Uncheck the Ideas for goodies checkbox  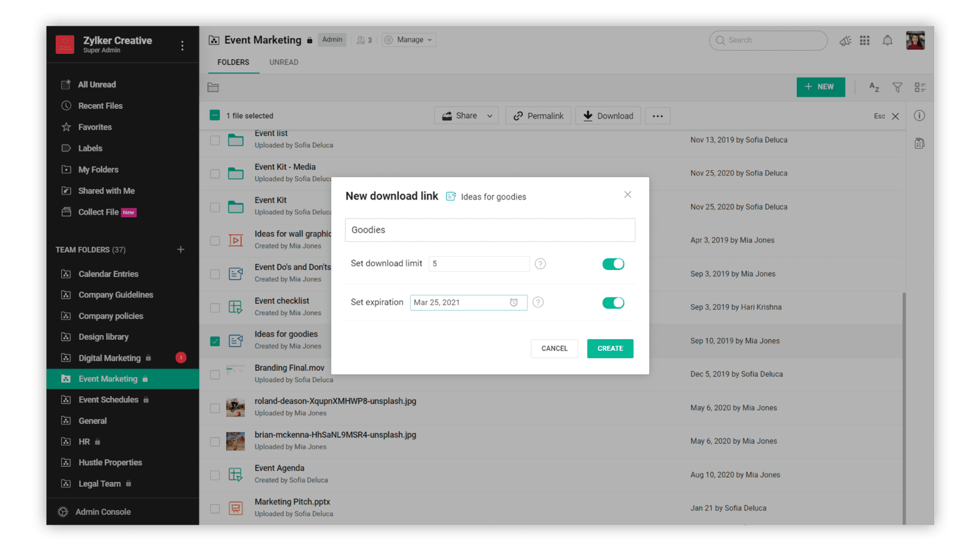215,341
